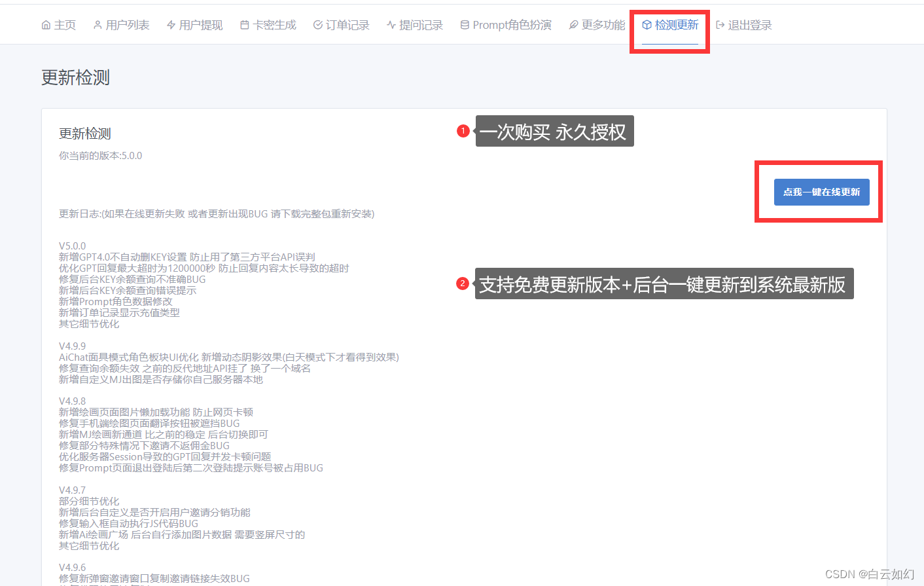Open the 主页 menu item
Screen dimensions: 924x586
[x=59, y=25]
